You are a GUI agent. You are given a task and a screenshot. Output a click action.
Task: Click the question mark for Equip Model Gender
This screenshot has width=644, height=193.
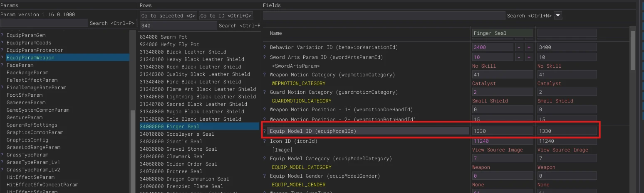click(x=265, y=176)
